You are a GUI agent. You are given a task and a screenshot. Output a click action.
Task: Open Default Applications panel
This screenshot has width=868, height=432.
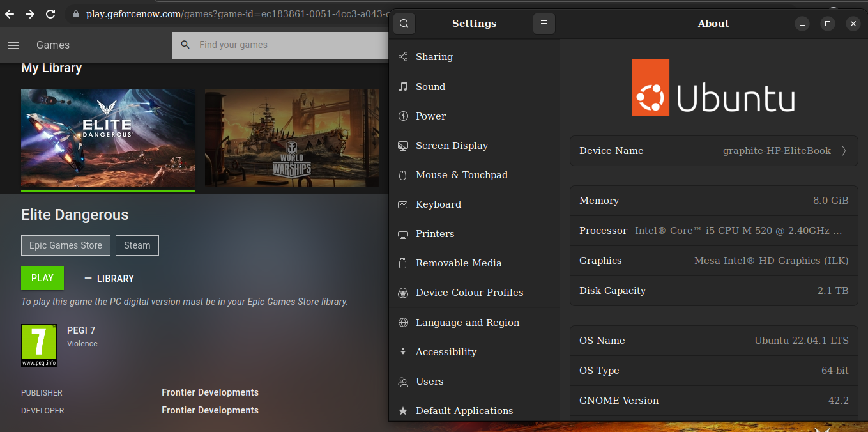coord(475,411)
